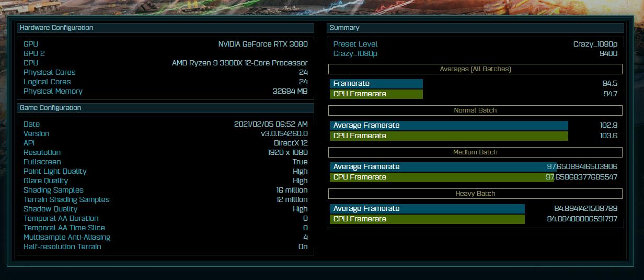The image size is (644, 280).
Task: Select Normal Batch Average Framerate bar
Action: coord(448,126)
